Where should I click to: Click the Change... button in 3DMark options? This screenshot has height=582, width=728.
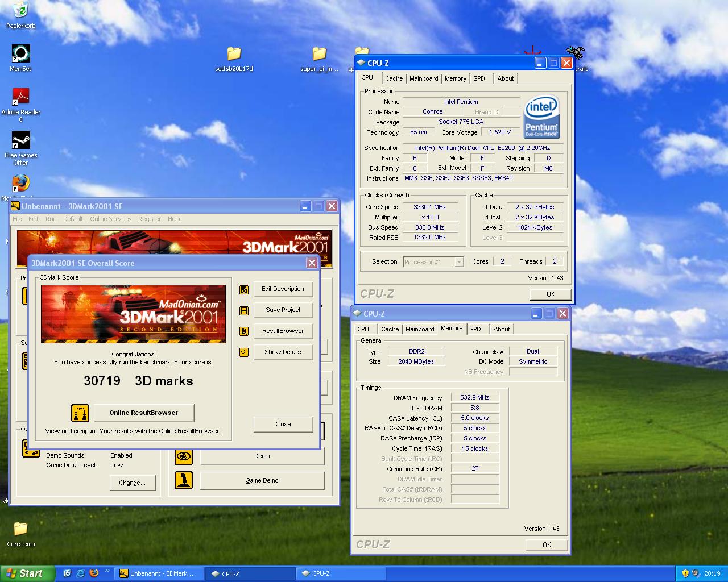click(132, 483)
